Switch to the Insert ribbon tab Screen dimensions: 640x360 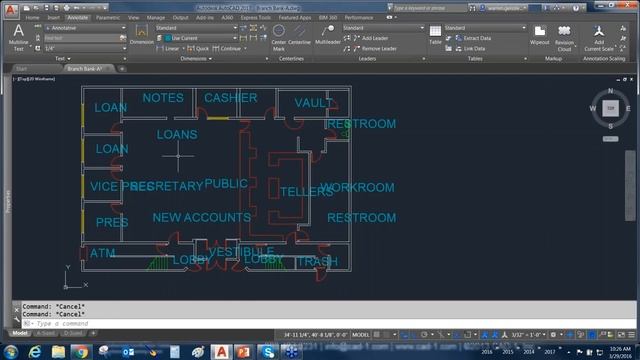(53, 18)
